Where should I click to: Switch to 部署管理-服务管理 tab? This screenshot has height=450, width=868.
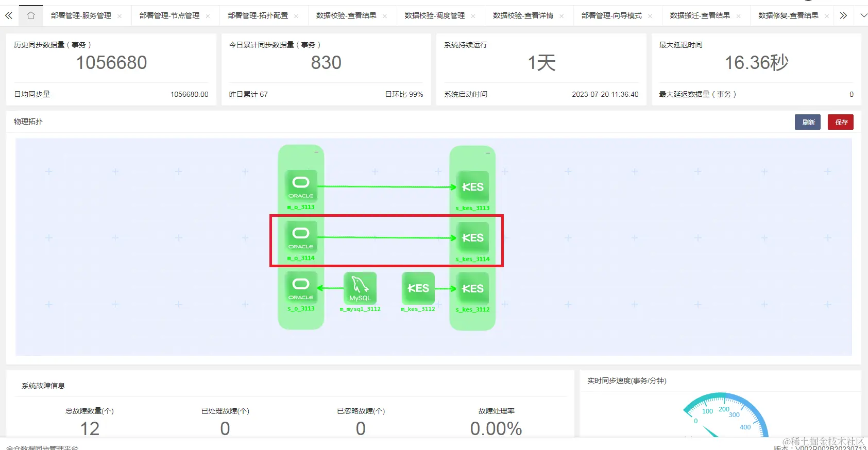click(81, 15)
